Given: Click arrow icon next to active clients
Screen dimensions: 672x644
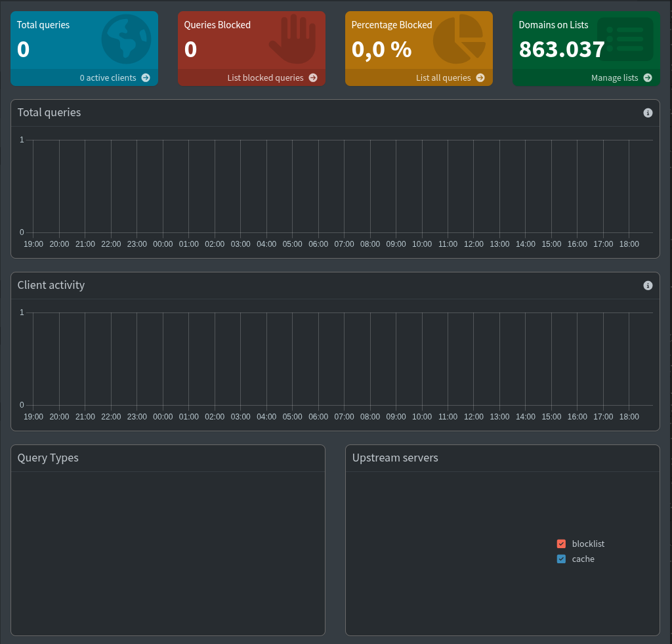Looking at the screenshot, I should (146, 77).
